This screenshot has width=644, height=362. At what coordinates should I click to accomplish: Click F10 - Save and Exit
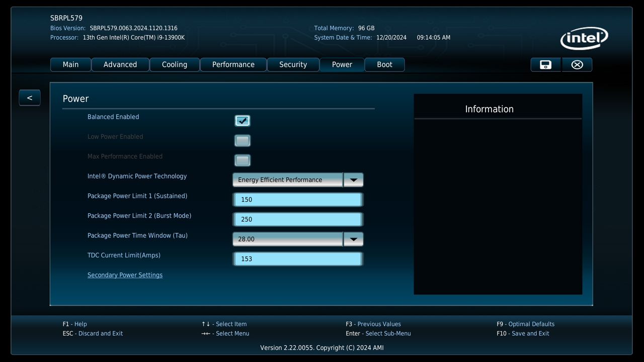coord(523,334)
